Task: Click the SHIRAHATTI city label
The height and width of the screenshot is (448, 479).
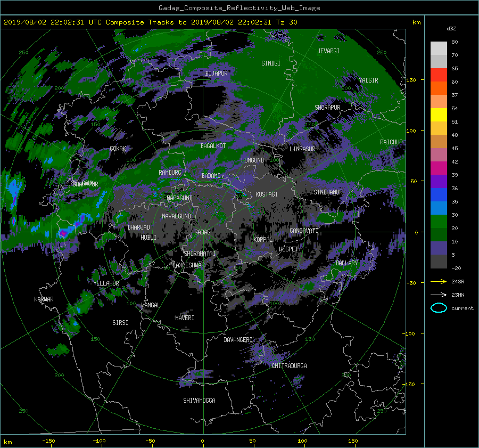Action: click(200, 254)
